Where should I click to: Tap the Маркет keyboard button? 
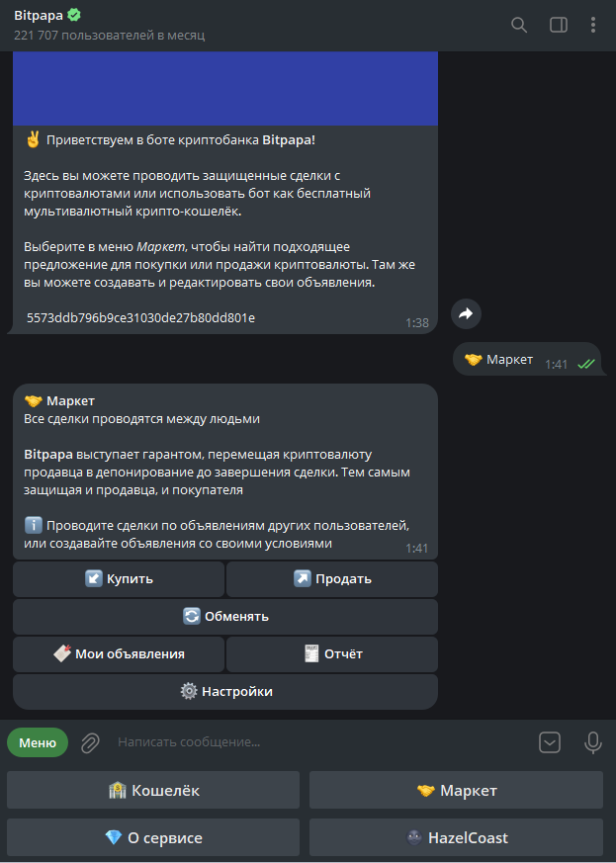(x=456, y=790)
